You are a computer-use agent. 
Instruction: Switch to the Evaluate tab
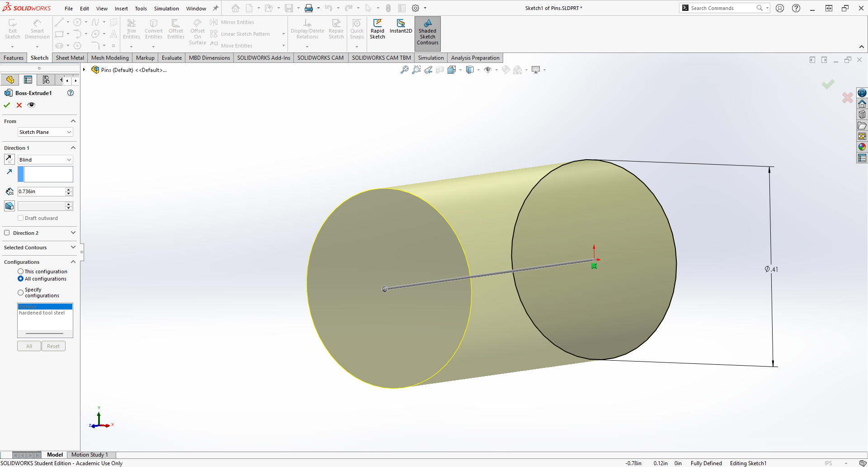[x=172, y=58]
